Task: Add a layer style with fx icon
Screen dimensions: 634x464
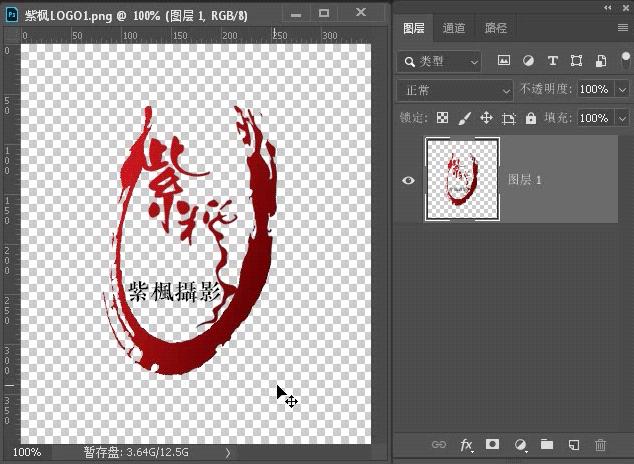Action: pyautogui.click(x=466, y=445)
